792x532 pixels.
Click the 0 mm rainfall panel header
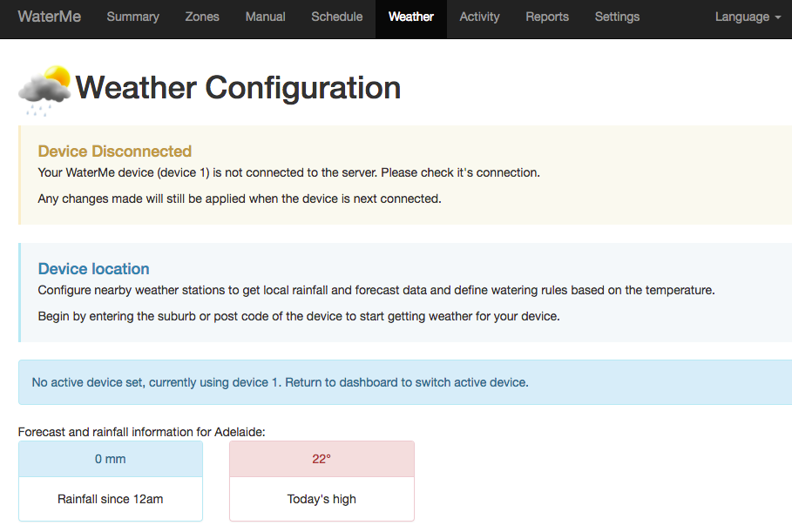coord(111,459)
